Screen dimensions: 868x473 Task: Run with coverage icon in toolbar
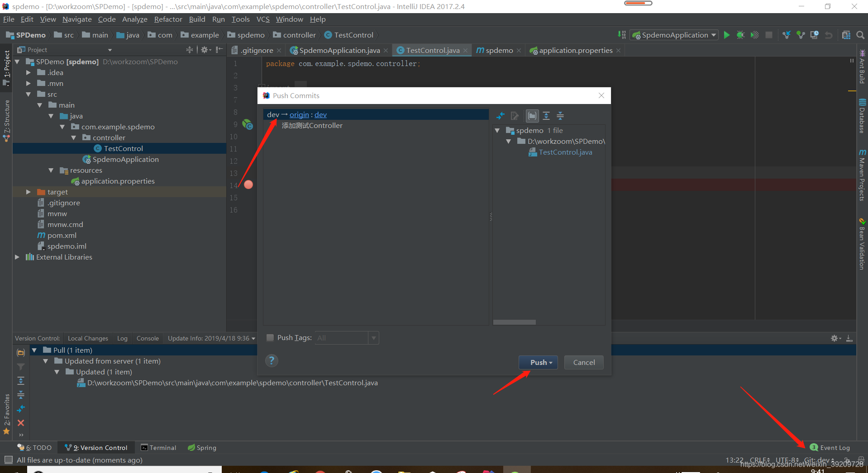point(754,35)
